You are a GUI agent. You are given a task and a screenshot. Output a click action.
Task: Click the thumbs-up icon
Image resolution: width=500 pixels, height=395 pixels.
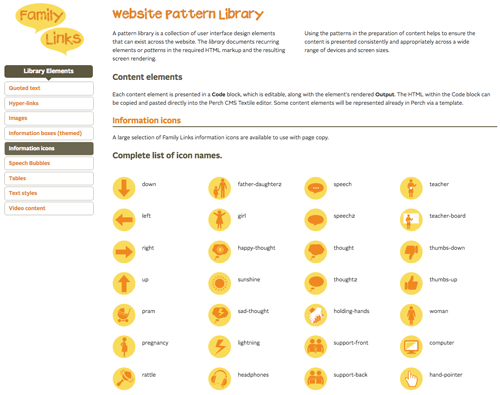coord(411,283)
